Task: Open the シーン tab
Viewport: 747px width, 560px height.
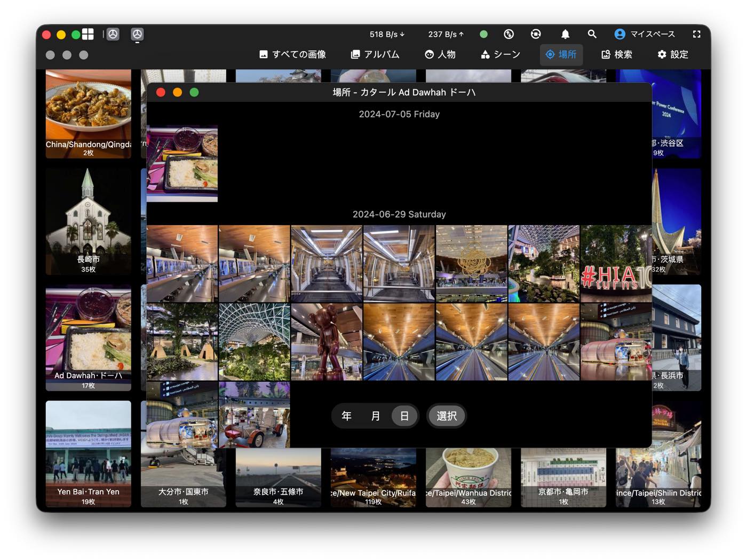Action: [x=500, y=54]
